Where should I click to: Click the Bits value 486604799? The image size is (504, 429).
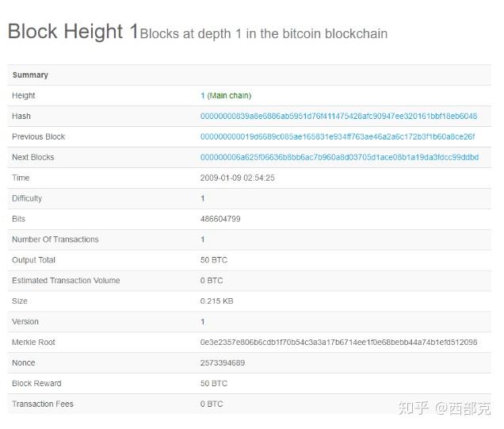(x=220, y=219)
